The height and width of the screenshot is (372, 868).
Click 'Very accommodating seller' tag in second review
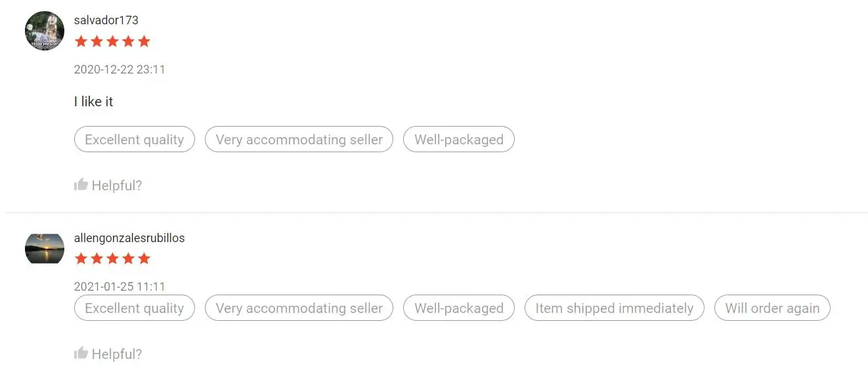tap(299, 308)
